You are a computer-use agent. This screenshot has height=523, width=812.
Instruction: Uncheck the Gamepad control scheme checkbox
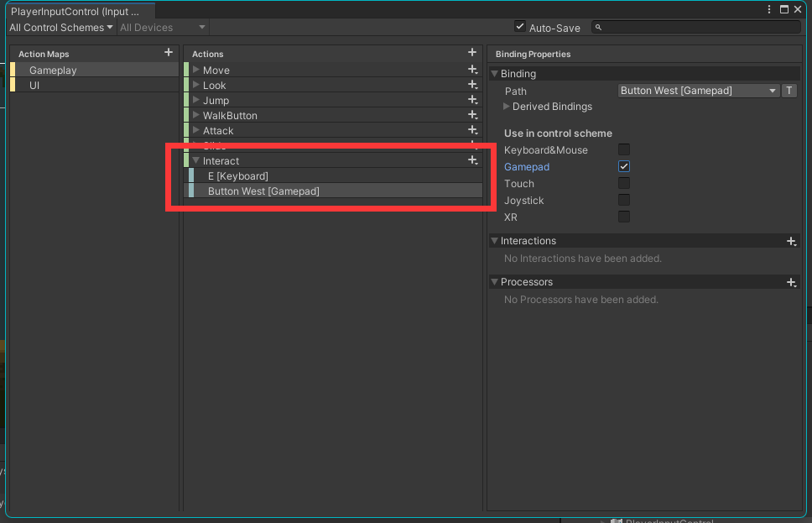tap(624, 166)
